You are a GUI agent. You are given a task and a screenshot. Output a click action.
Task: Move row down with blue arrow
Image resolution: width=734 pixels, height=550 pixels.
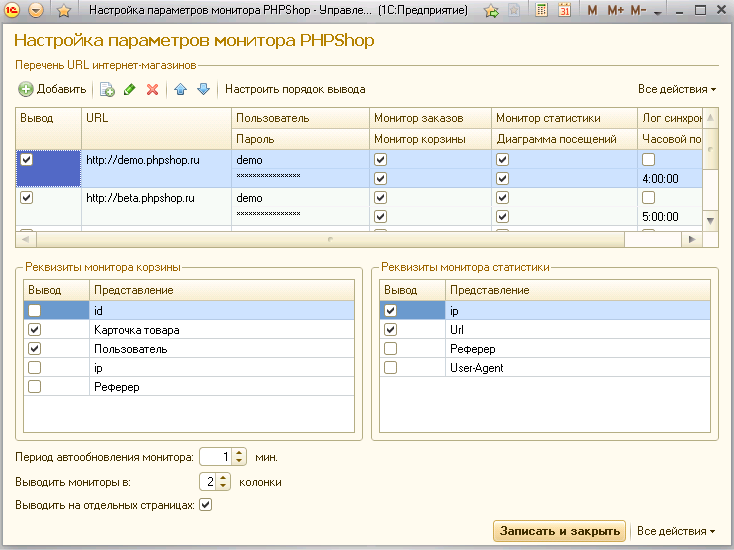203,90
